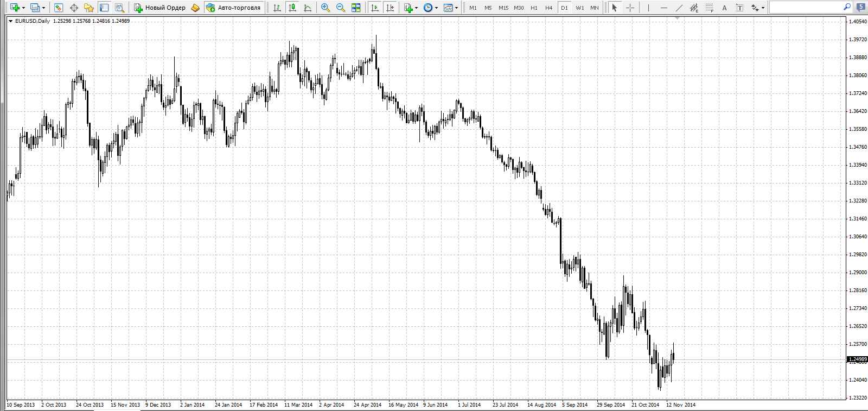Screen dimensions: 868x411
Task: Switch to candlestick chart display
Action: (292, 8)
